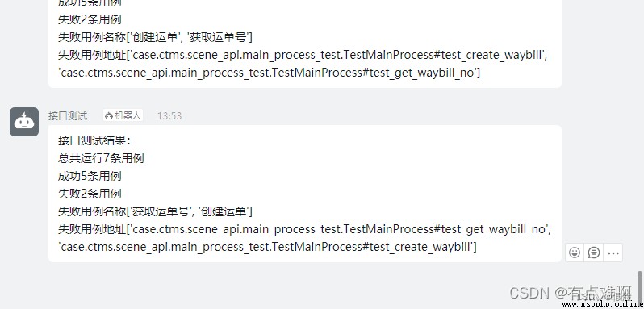Click 失败2条用例 in the 13:53 message
Screen dimensions: 644x309
click(x=90, y=194)
